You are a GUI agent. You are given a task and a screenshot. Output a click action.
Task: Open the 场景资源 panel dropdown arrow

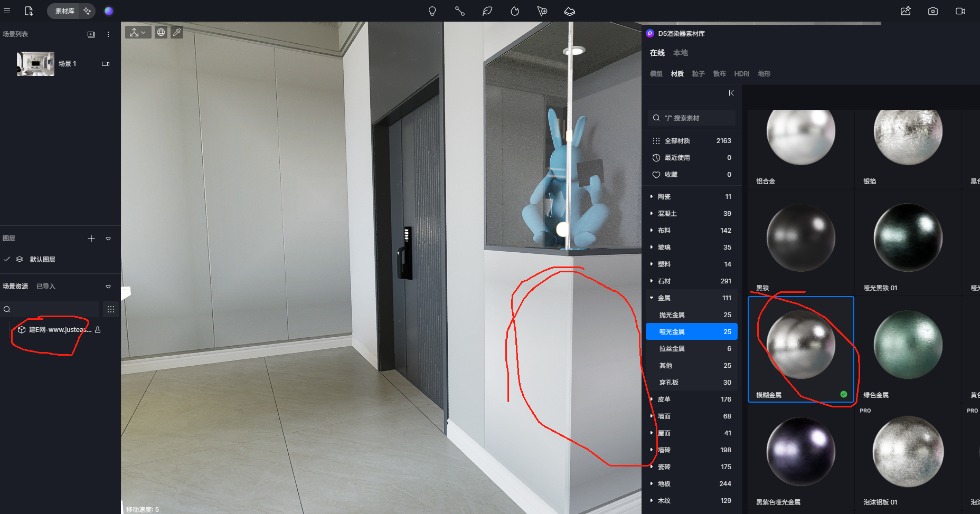point(108,287)
